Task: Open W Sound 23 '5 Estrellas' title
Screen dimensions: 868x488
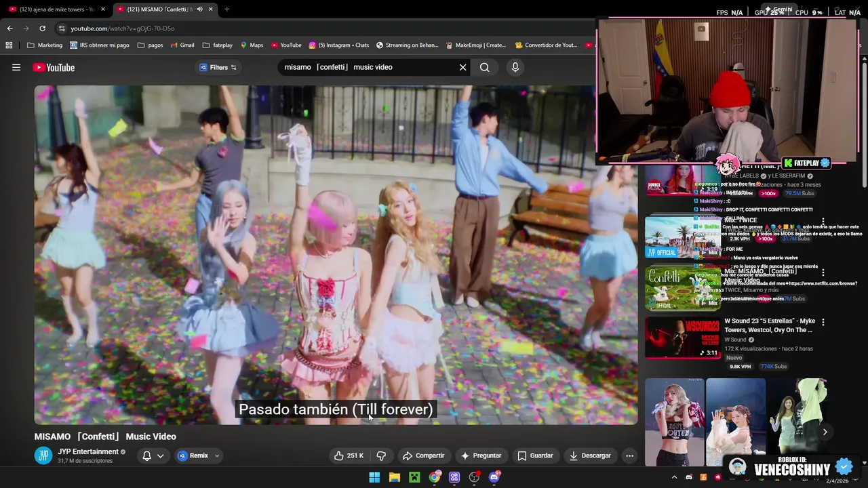Action: pyautogui.click(x=770, y=325)
